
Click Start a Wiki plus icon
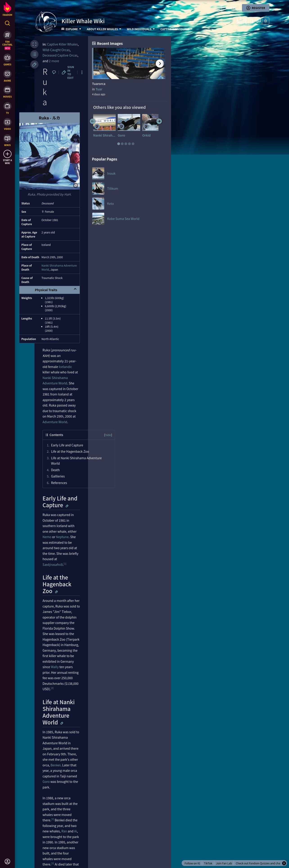point(7,154)
